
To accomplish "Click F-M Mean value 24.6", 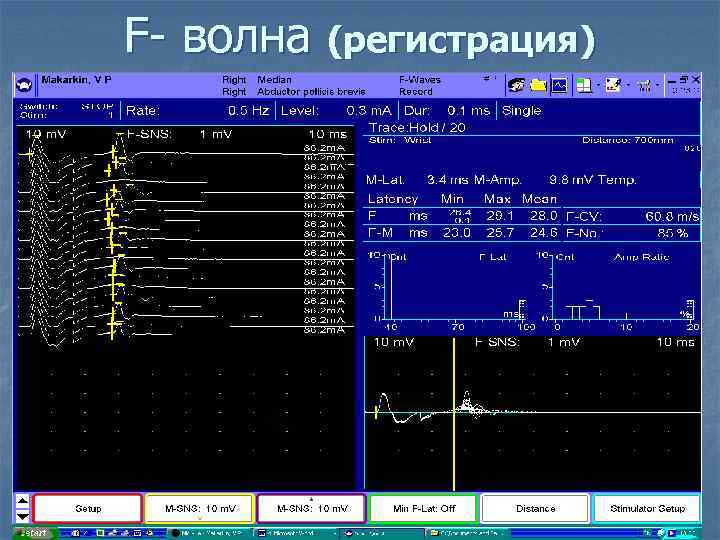I will coord(543,233).
